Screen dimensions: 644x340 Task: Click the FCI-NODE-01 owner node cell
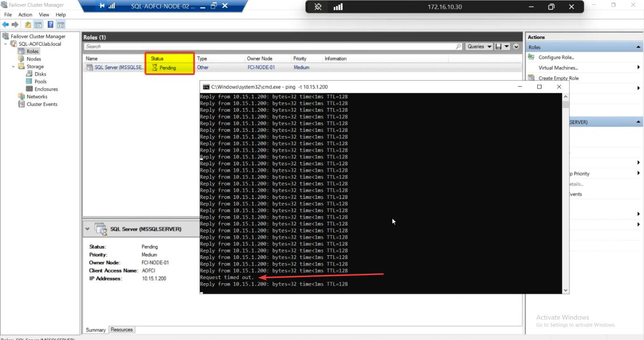click(261, 68)
